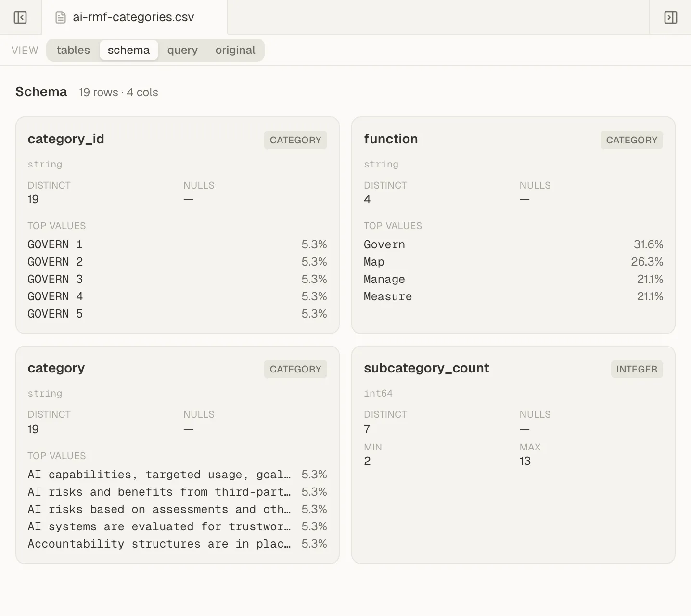Click the '19 rows · 4 cols' summary

point(118,92)
